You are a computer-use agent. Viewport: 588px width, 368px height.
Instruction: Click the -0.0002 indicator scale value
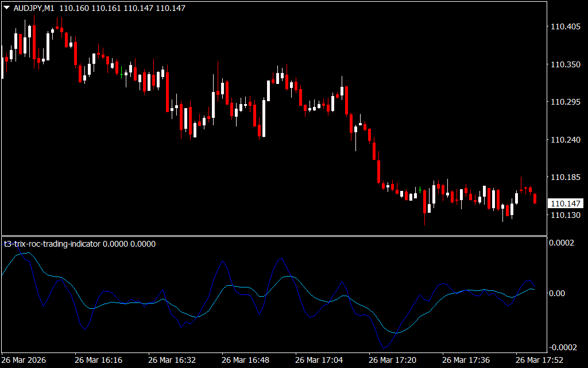(564, 347)
